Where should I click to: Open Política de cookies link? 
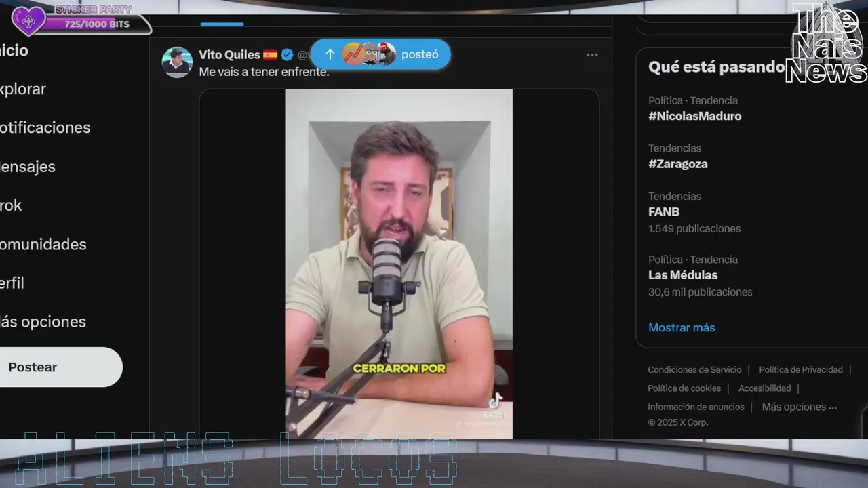pyautogui.click(x=684, y=388)
